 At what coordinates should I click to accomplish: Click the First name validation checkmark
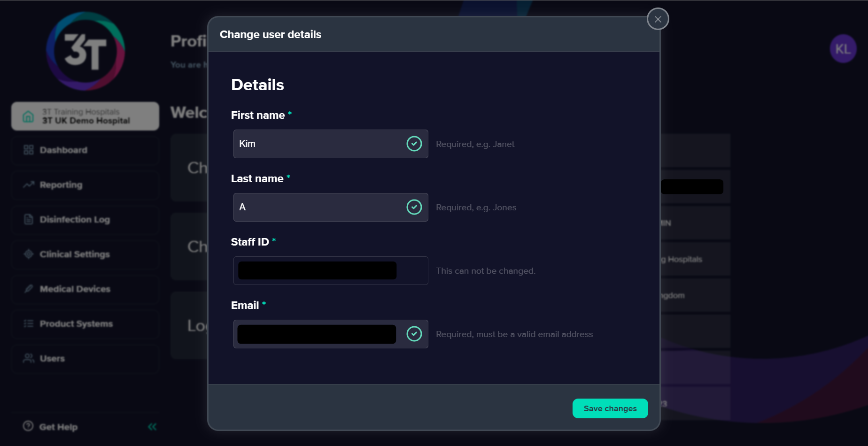(414, 144)
